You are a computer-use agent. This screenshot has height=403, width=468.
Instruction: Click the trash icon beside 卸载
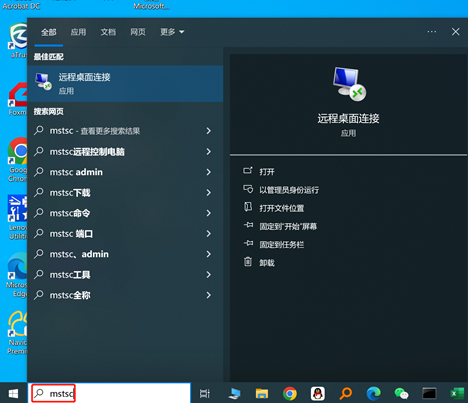(248, 262)
